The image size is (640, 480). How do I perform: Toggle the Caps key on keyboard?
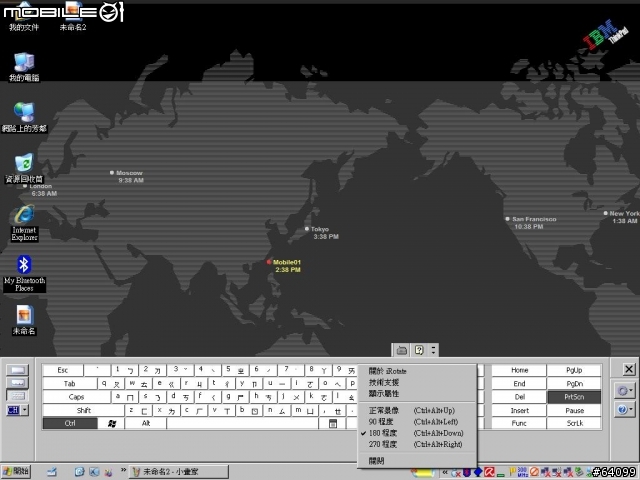tap(76, 397)
